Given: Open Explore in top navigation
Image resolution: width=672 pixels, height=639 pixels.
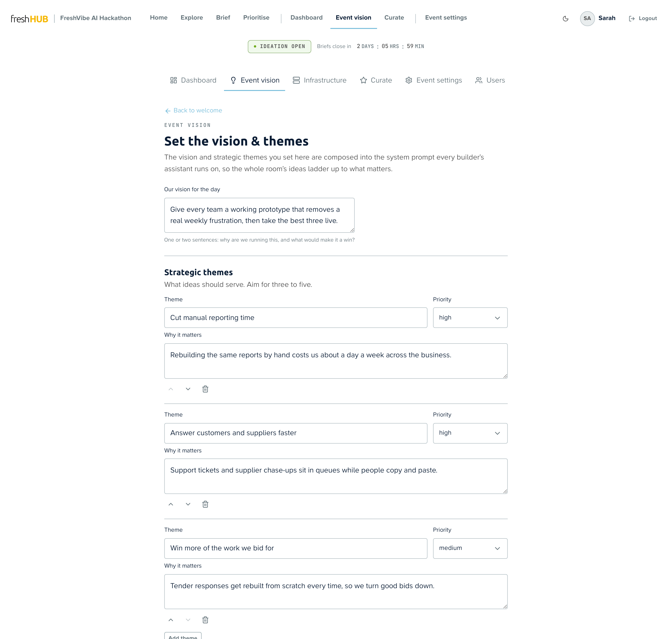Looking at the screenshot, I should click(192, 18).
